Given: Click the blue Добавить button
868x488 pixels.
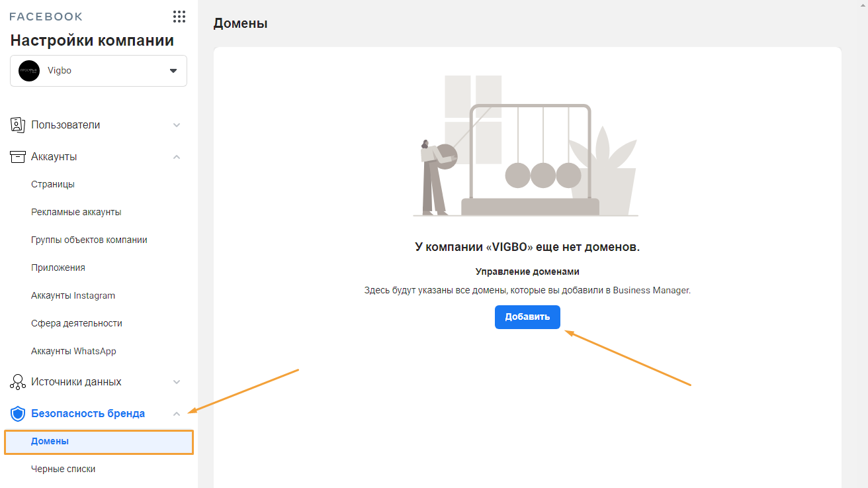Looking at the screenshot, I should tap(527, 317).
